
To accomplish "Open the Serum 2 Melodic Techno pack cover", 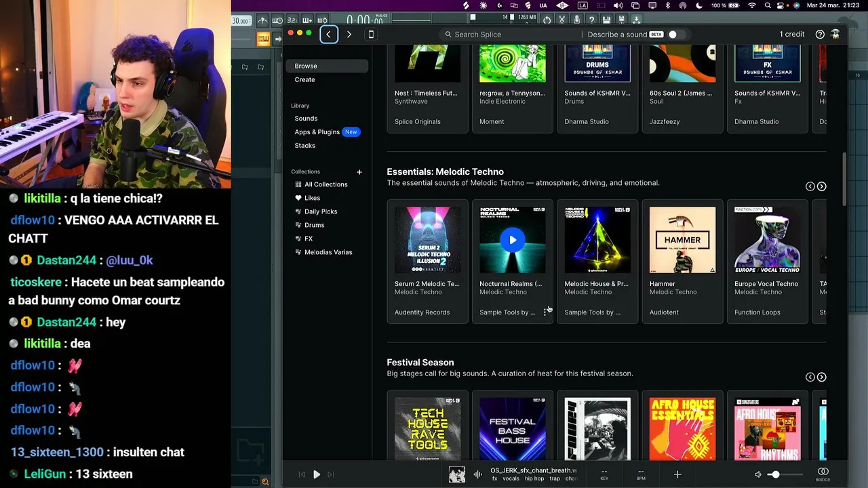I will click(x=427, y=240).
